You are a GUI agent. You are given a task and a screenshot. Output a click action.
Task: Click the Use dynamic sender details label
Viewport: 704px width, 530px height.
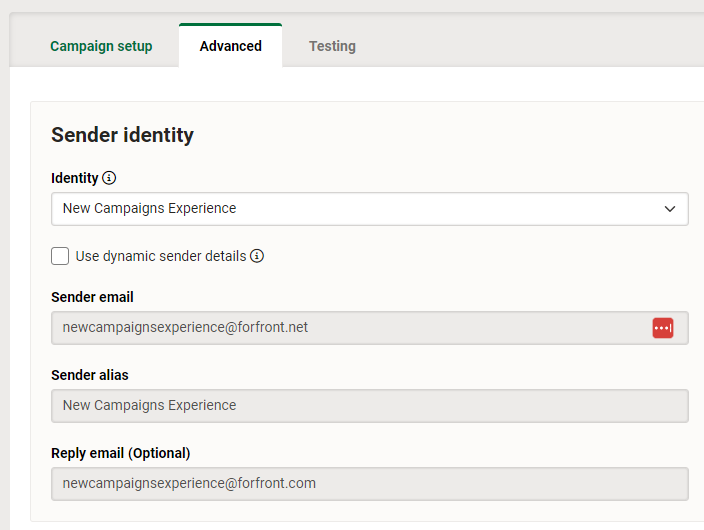(161, 256)
